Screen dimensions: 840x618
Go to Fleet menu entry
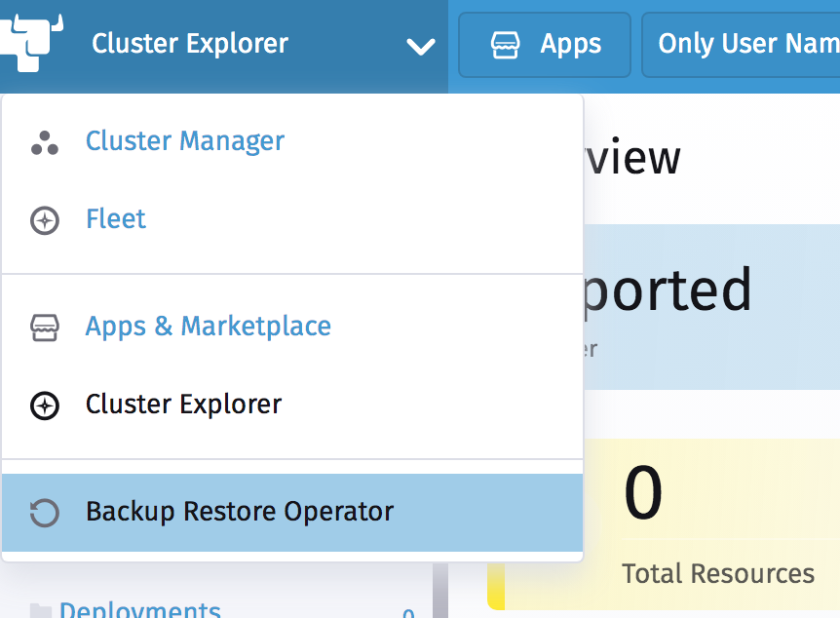point(292,219)
